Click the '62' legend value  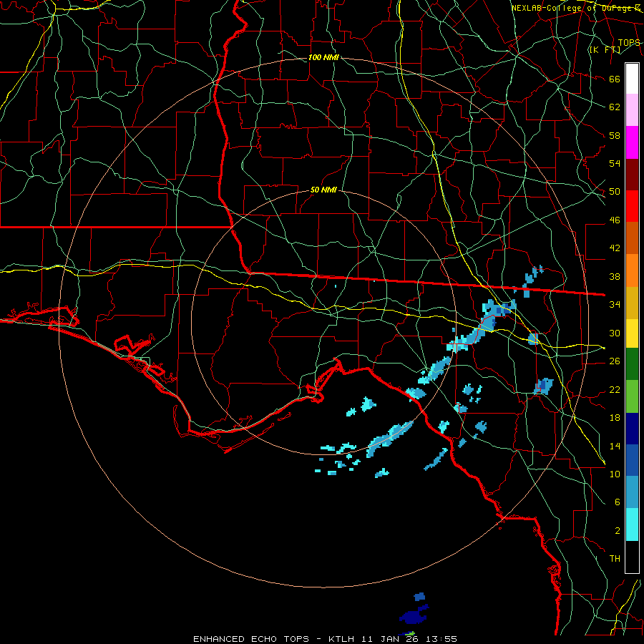(615, 107)
